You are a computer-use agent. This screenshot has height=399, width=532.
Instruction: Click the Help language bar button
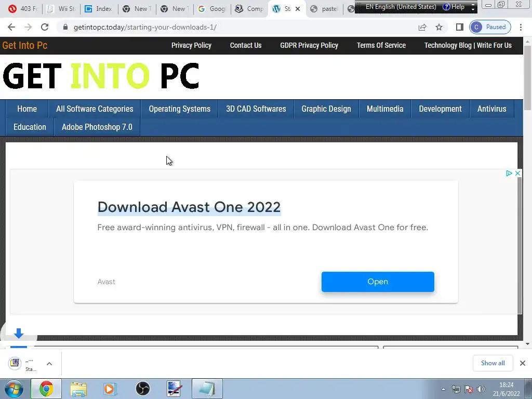click(454, 7)
